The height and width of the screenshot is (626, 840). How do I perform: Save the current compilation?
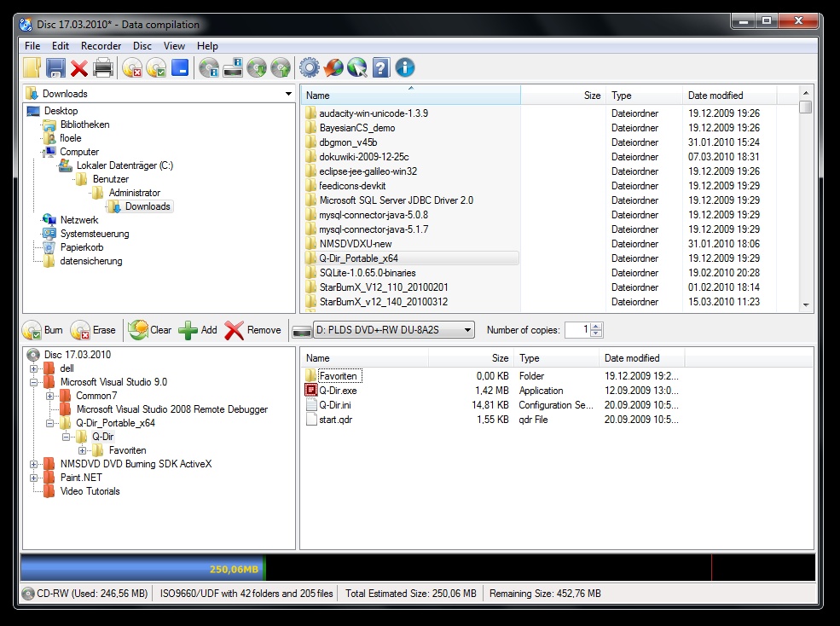pos(55,67)
